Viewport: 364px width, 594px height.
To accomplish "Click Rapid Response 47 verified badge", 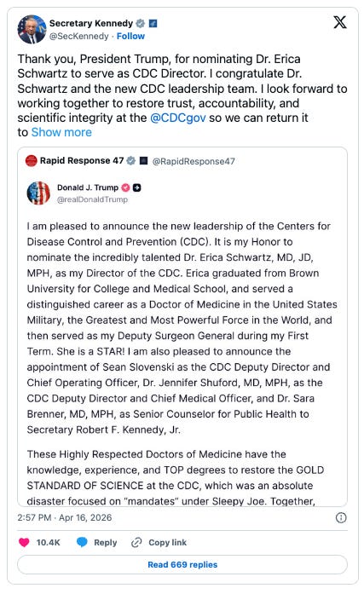I will click(x=130, y=160).
